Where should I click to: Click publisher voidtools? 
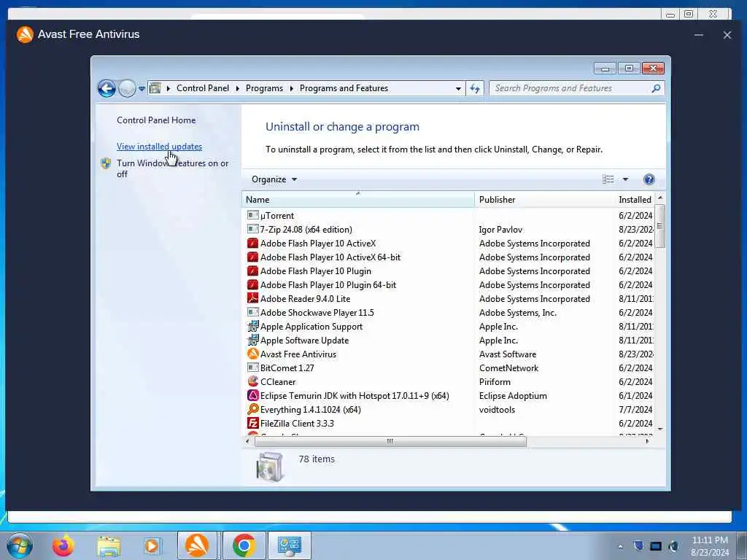pyautogui.click(x=497, y=410)
